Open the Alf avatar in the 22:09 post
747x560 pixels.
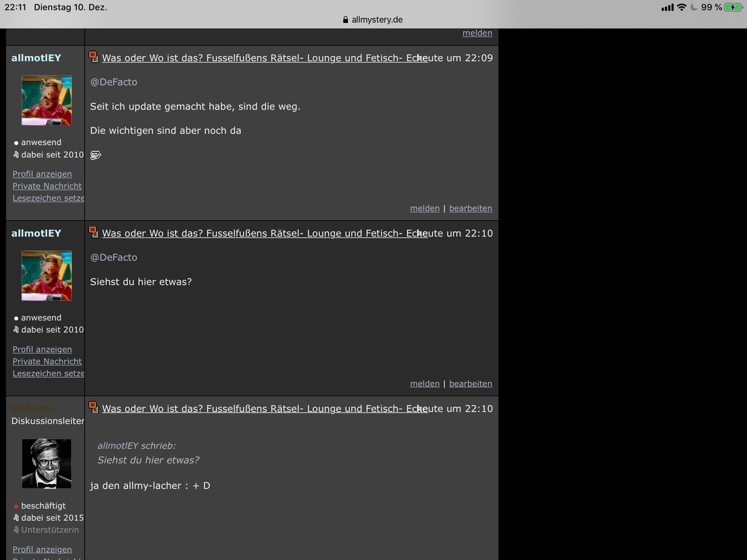tap(47, 101)
